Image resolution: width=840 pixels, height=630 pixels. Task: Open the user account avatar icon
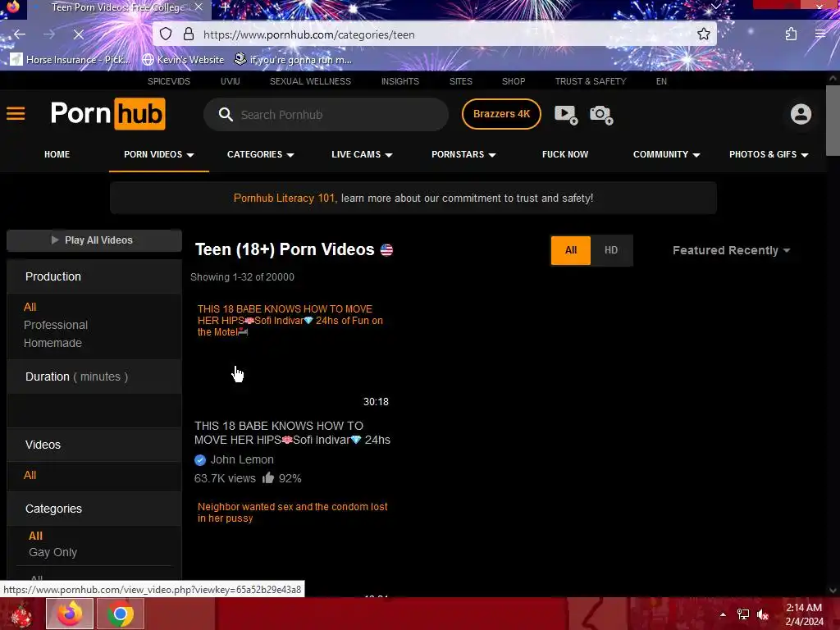801,114
